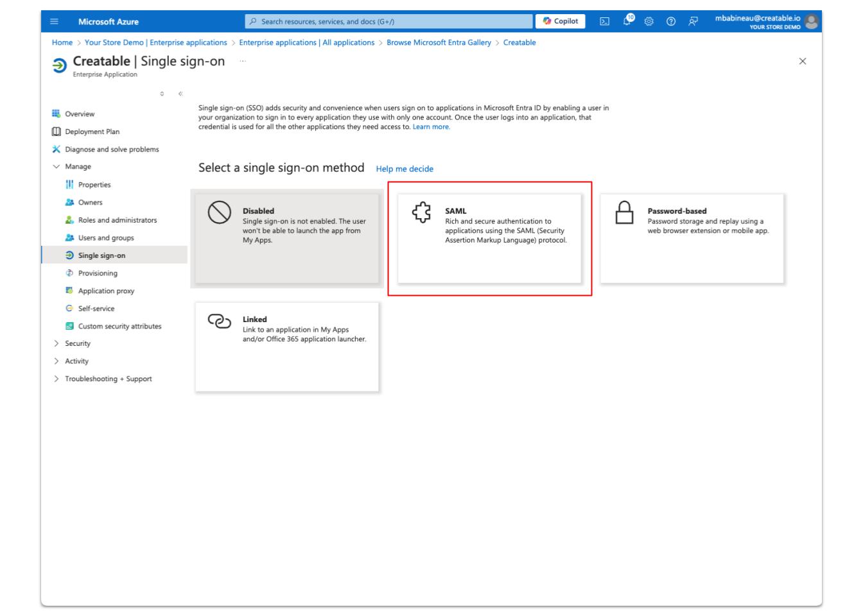Image resolution: width=863 pixels, height=616 pixels.
Task: Expand the Troubleshooting + Support section
Action: pos(56,379)
